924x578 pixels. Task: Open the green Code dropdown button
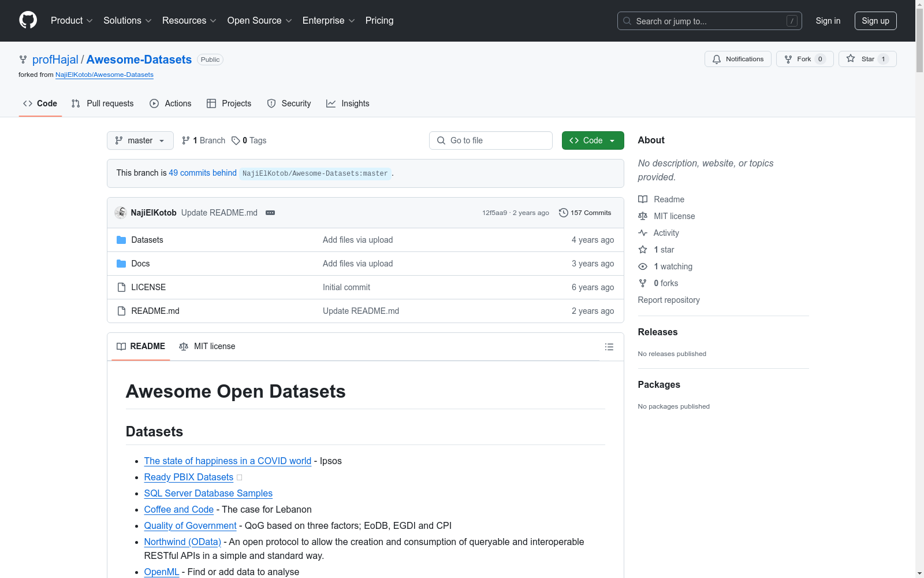point(593,140)
